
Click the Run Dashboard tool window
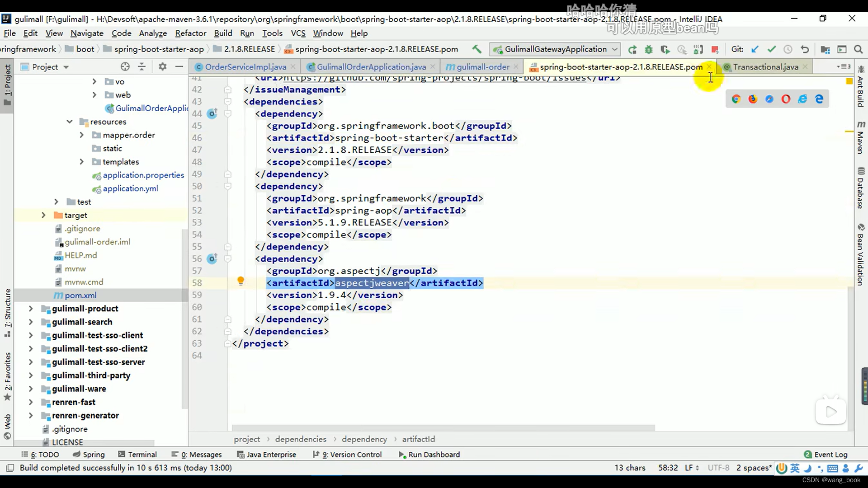pos(434,454)
